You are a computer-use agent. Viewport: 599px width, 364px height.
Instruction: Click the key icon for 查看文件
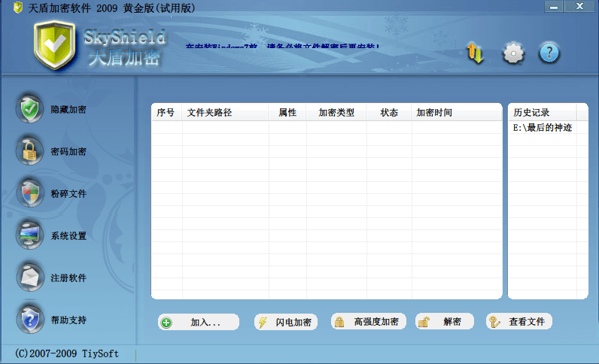pos(494,322)
